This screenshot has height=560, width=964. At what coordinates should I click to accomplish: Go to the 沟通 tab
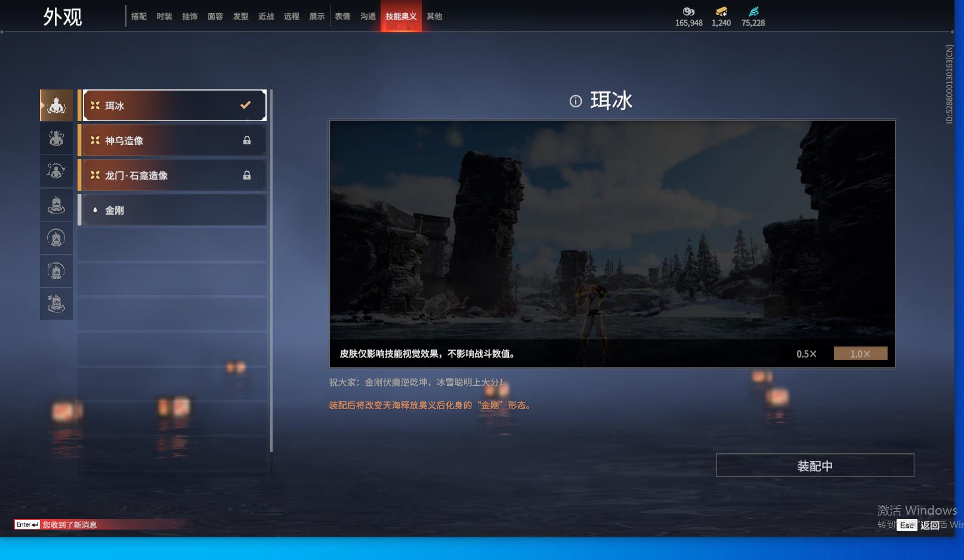click(368, 17)
